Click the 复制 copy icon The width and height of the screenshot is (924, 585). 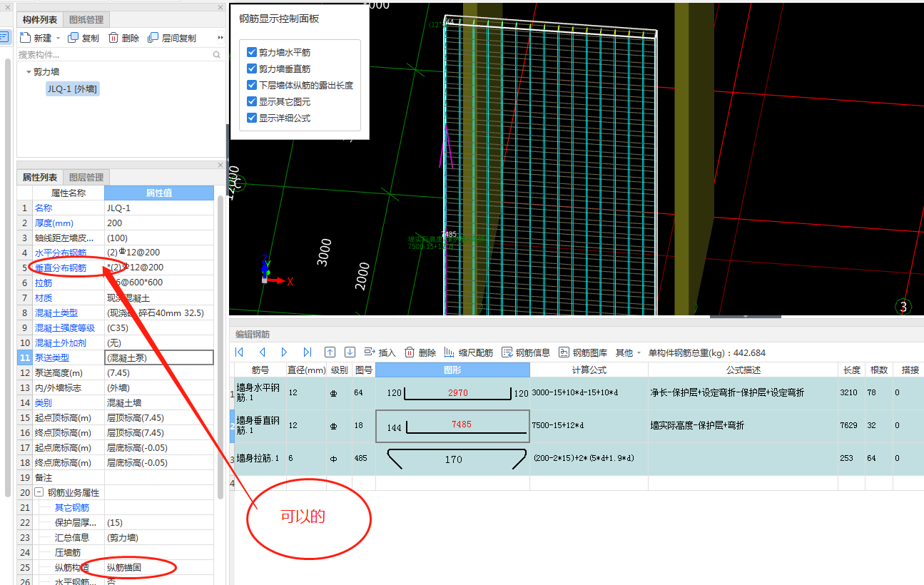coord(73,38)
